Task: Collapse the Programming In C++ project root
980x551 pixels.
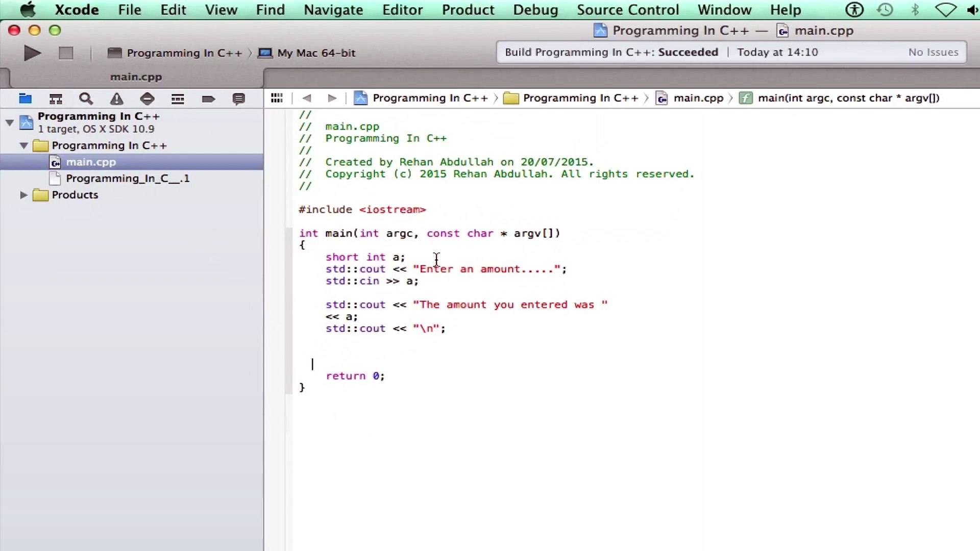Action: click(9, 122)
